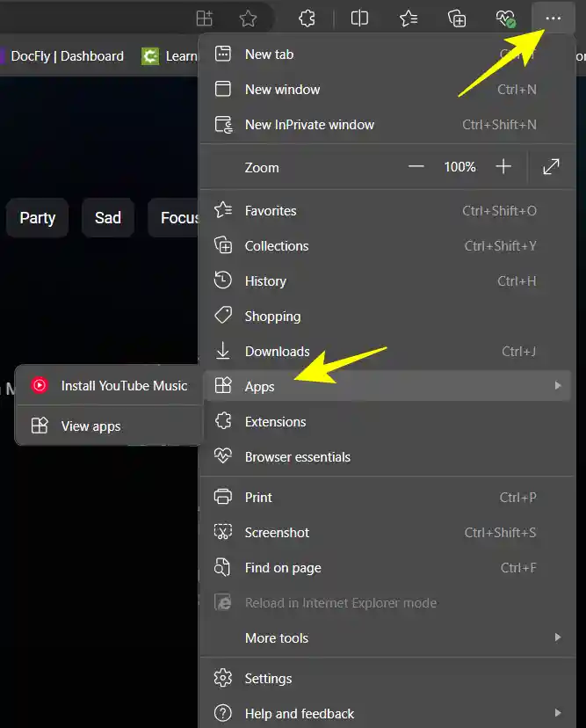The width and height of the screenshot is (586, 728).
Task: Open Extensions from the menu
Action: (x=387, y=421)
